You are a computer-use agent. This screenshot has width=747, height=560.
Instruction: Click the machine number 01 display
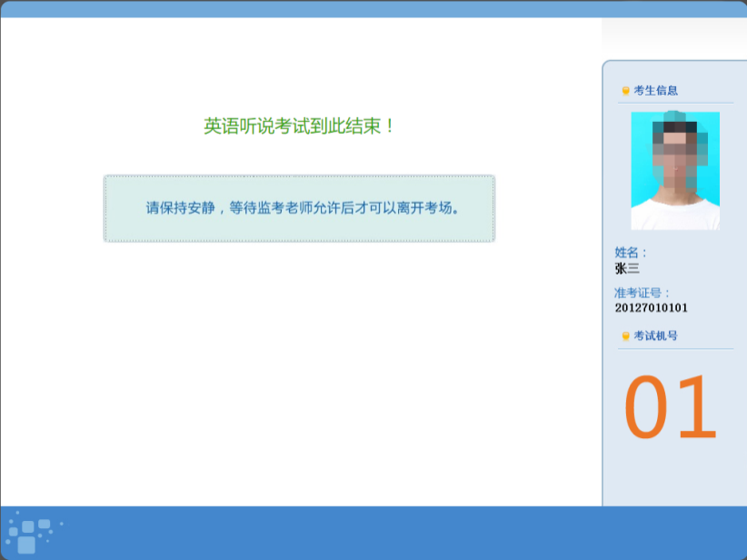coord(670,408)
